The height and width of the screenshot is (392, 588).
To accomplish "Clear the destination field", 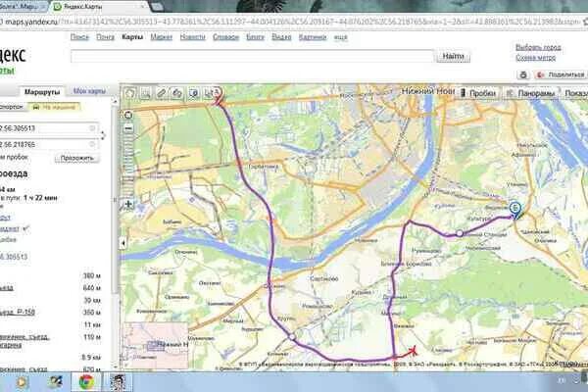I will pos(92,144).
